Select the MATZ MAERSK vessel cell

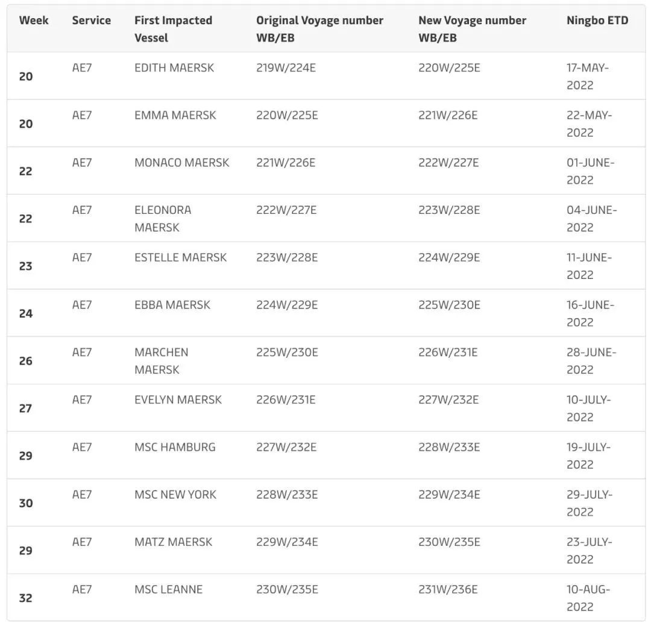coord(173,542)
